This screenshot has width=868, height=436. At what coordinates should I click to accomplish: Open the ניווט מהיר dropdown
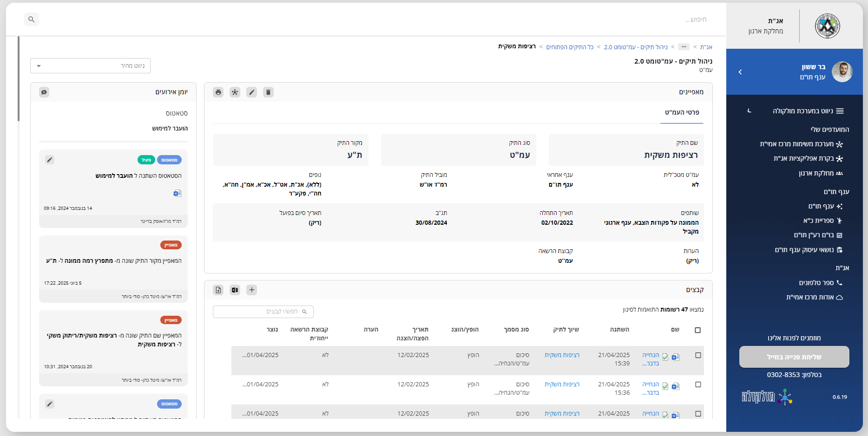tap(90, 66)
